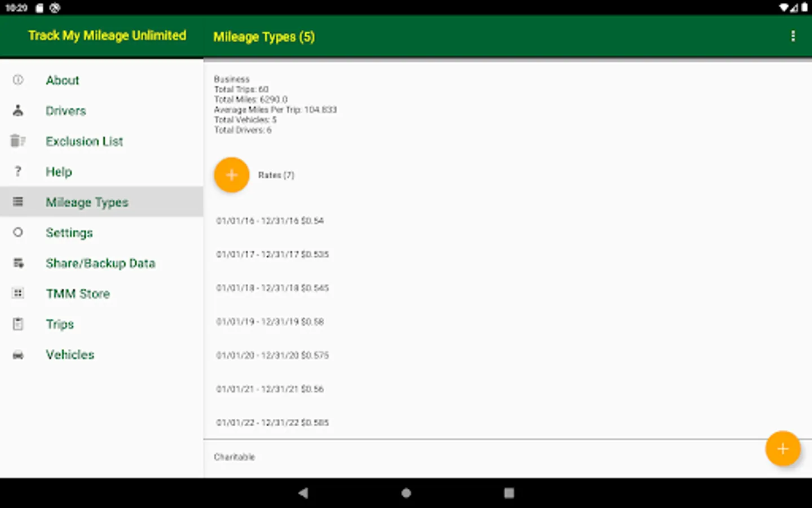This screenshot has width=812, height=508.
Task: Tap the Exclusion List trash icon
Action: (x=18, y=141)
